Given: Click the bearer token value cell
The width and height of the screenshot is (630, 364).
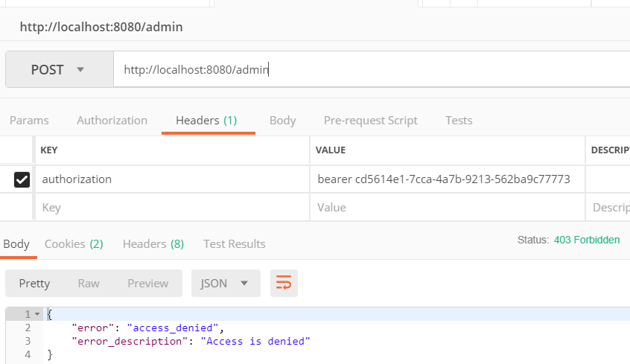Looking at the screenshot, I should click(444, 179).
